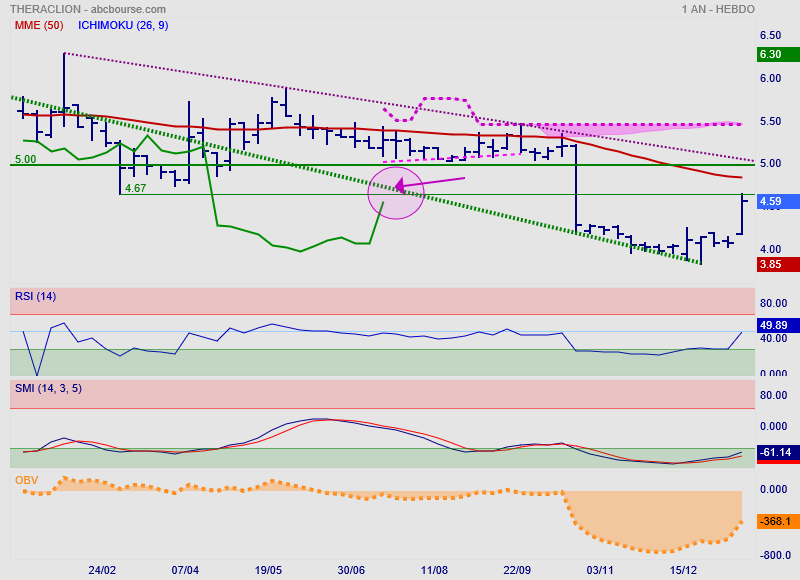Click the 49.89 RSI value tag
Viewport: 800px width, 580px height.
point(778,325)
